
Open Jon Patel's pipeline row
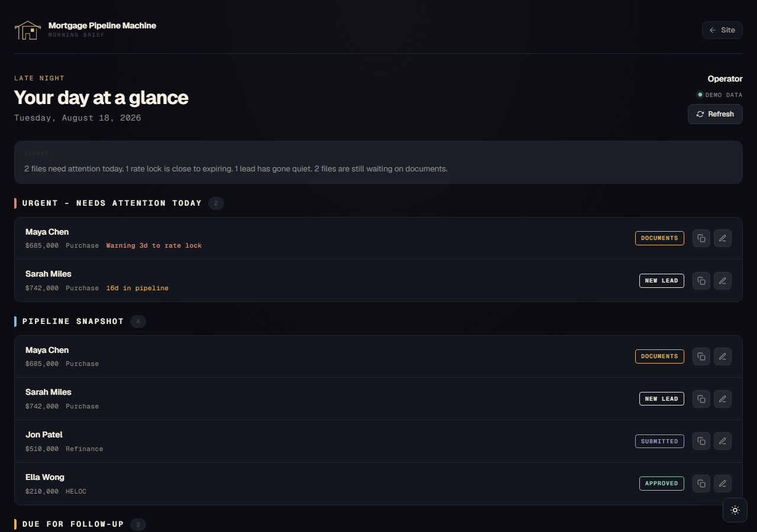[x=378, y=442]
